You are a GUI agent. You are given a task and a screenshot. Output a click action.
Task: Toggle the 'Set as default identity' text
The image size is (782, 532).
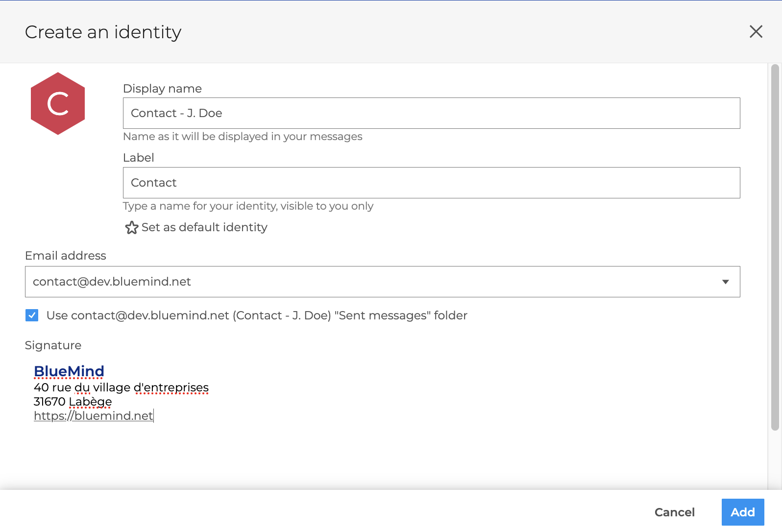(204, 227)
